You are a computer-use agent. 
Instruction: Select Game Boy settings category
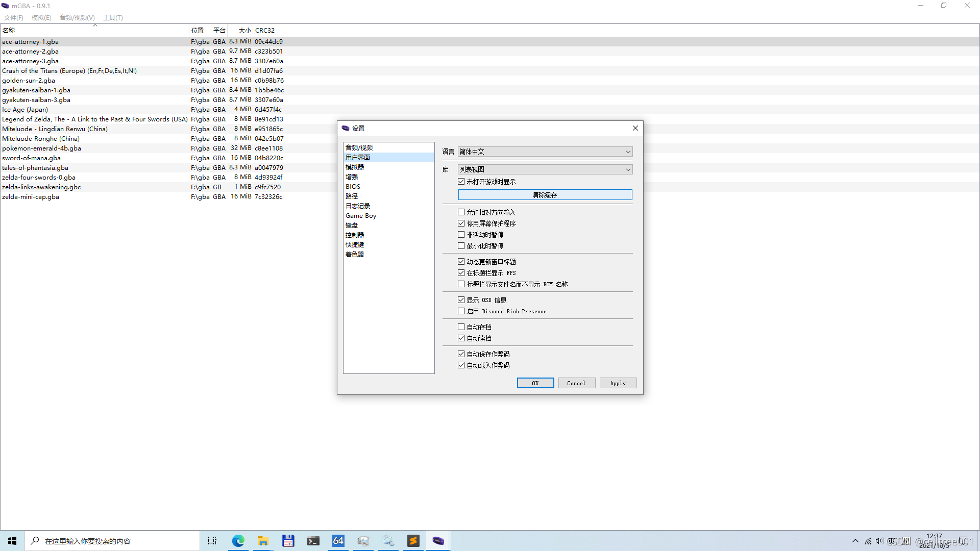pyautogui.click(x=361, y=216)
